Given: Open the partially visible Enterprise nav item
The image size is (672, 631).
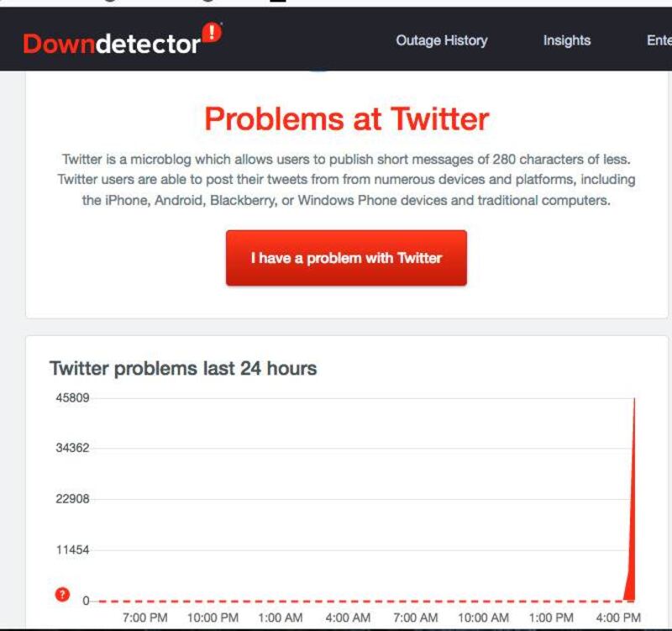Looking at the screenshot, I should point(659,40).
